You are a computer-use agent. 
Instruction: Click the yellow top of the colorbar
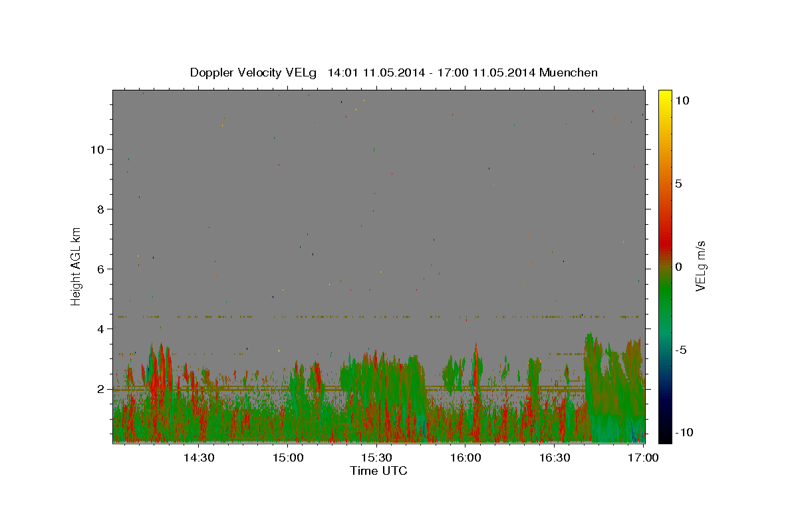click(665, 96)
